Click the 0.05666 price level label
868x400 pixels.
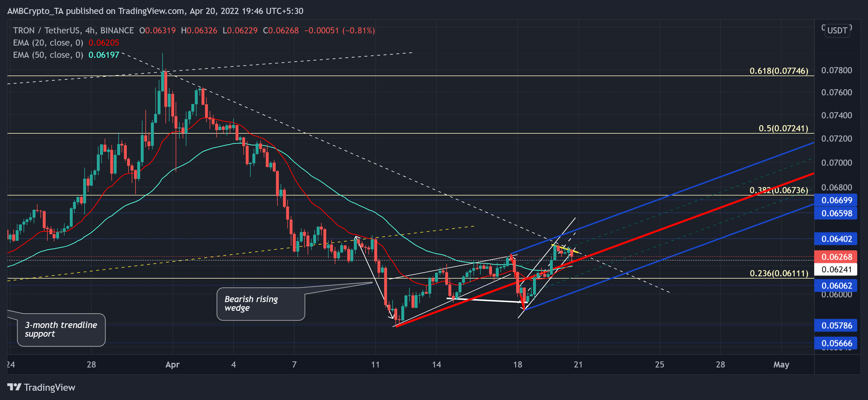click(x=836, y=343)
